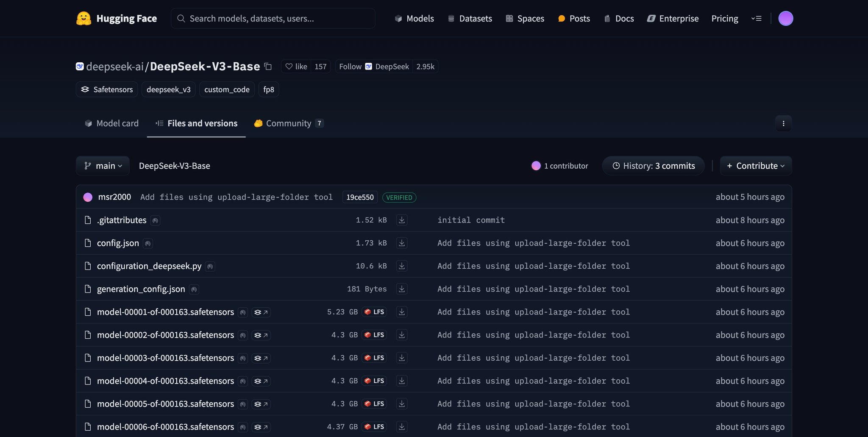Open the user profile avatar menu
Screen dimensions: 868x437
tap(785, 18)
